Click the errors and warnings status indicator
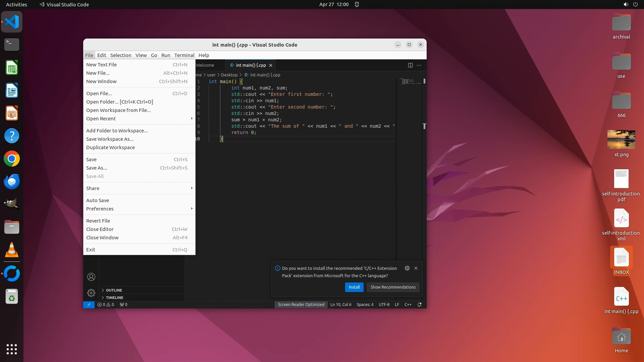Viewport: 644px width, 362px height. click(106, 305)
